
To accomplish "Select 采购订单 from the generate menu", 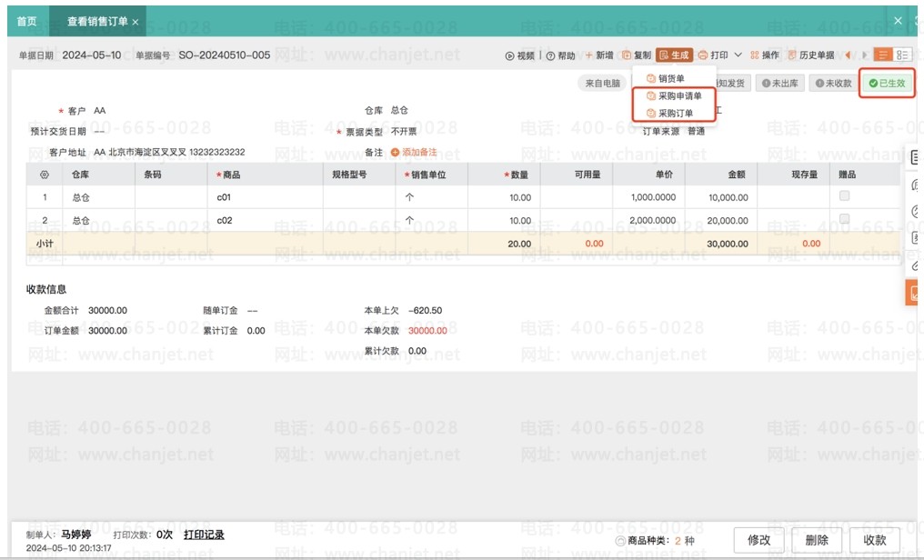I will click(675, 114).
